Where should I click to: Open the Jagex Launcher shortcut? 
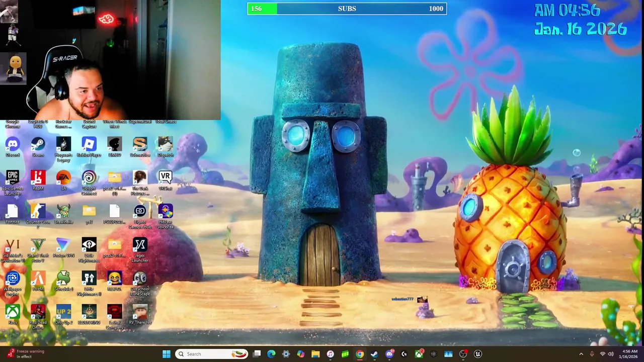click(x=140, y=251)
